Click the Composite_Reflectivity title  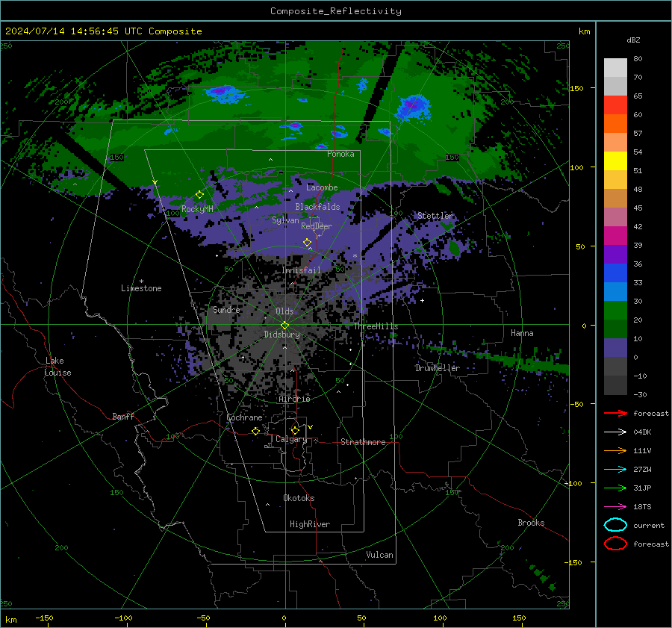coord(336,11)
